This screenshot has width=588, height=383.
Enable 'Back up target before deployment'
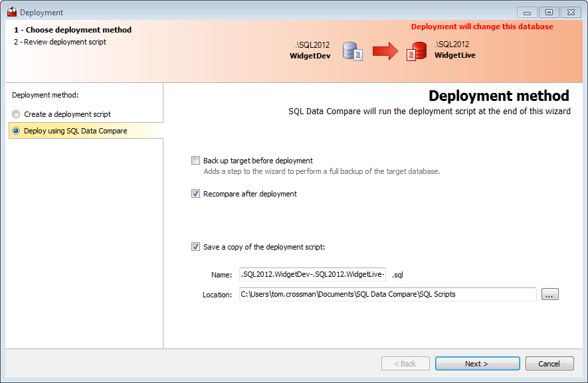point(195,161)
